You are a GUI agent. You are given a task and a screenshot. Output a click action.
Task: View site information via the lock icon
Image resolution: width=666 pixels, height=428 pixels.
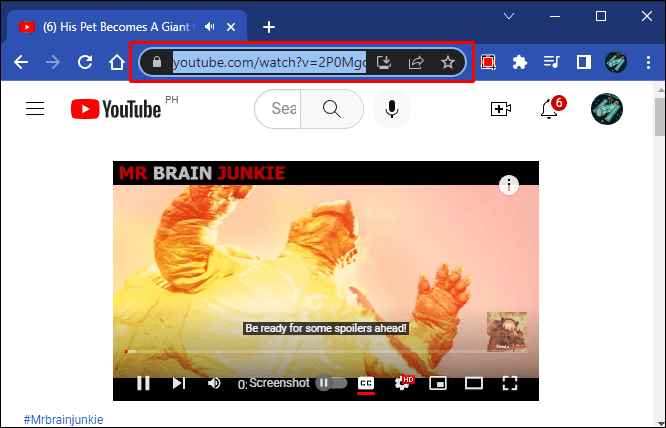157,62
